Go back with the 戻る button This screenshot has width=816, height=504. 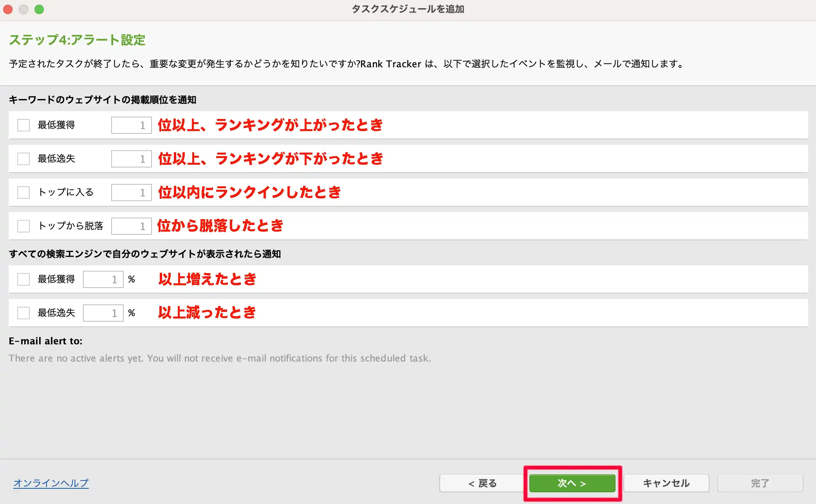pos(482,483)
